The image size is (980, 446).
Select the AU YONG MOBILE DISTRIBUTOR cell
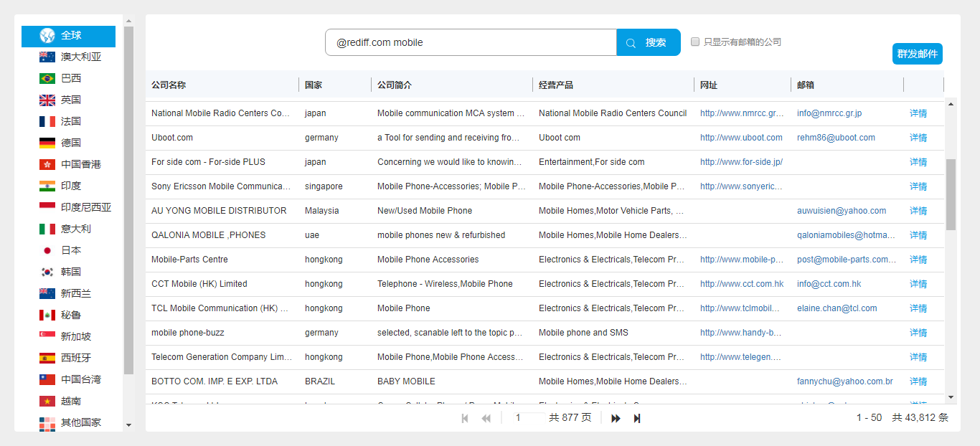point(219,211)
